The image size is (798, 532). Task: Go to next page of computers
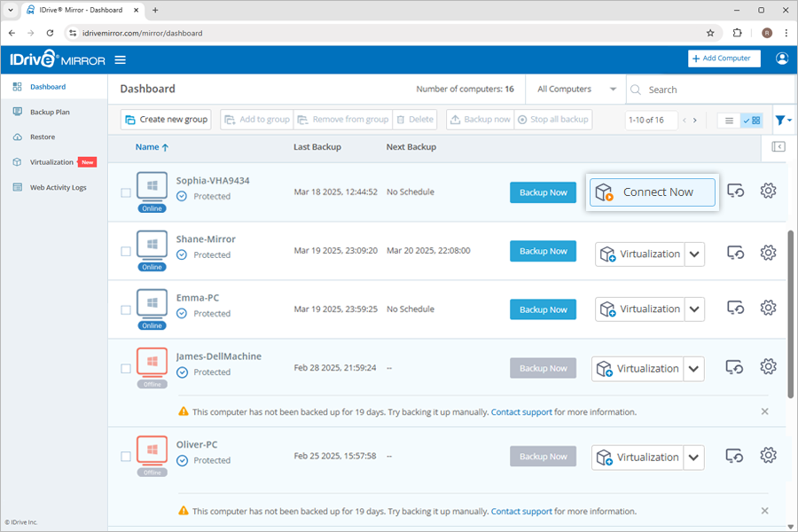(x=694, y=121)
